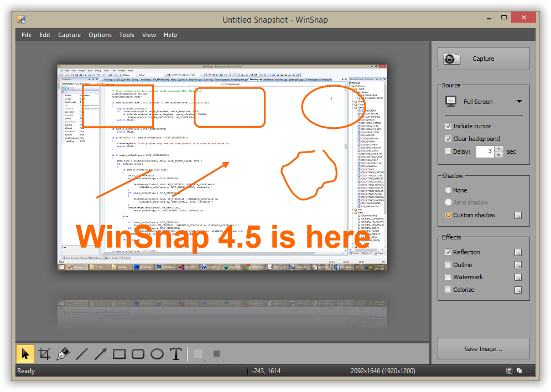Click the captured screenshot preview image
551x392 pixels.
222,167
